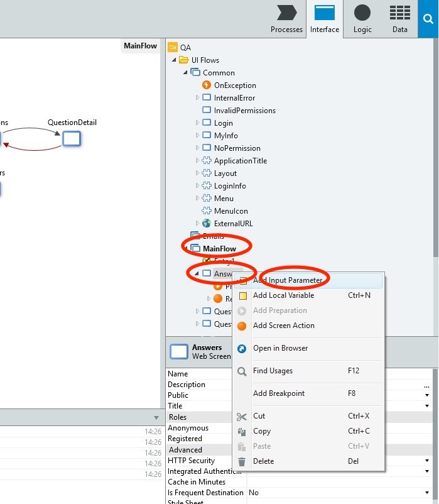439x504 pixels.
Task: Collapse the Common flow node
Action: [185, 72]
